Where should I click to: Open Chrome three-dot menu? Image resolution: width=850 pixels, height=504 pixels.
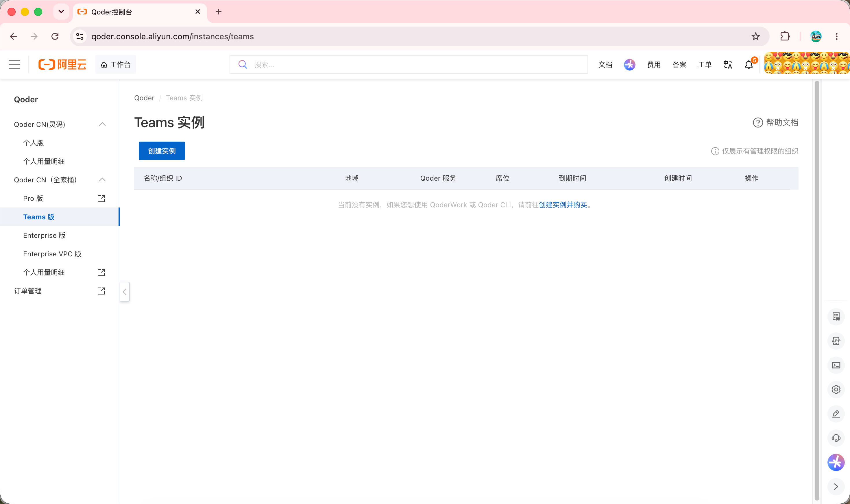[x=837, y=36]
